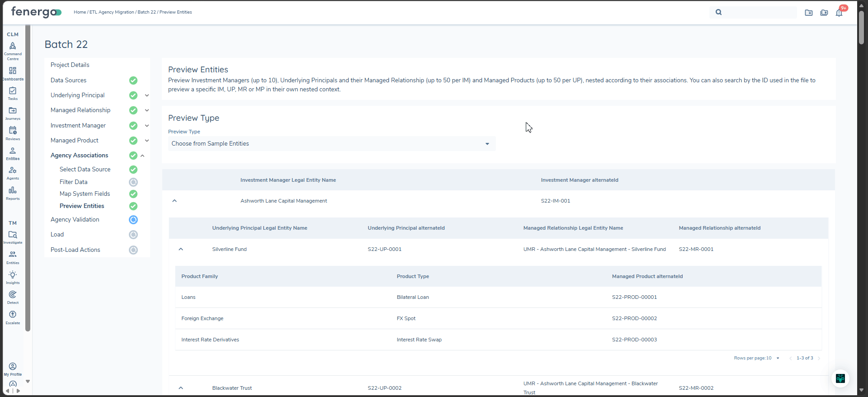Select Project Details in the step list
The width and height of the screenshot is (868, 397).
click(70, 65)
